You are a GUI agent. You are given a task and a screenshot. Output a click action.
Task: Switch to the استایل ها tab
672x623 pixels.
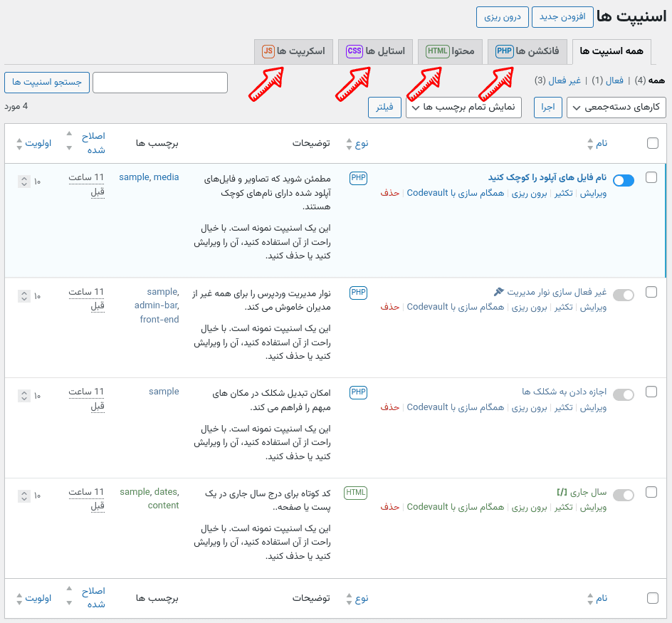(x=375, y=51)
